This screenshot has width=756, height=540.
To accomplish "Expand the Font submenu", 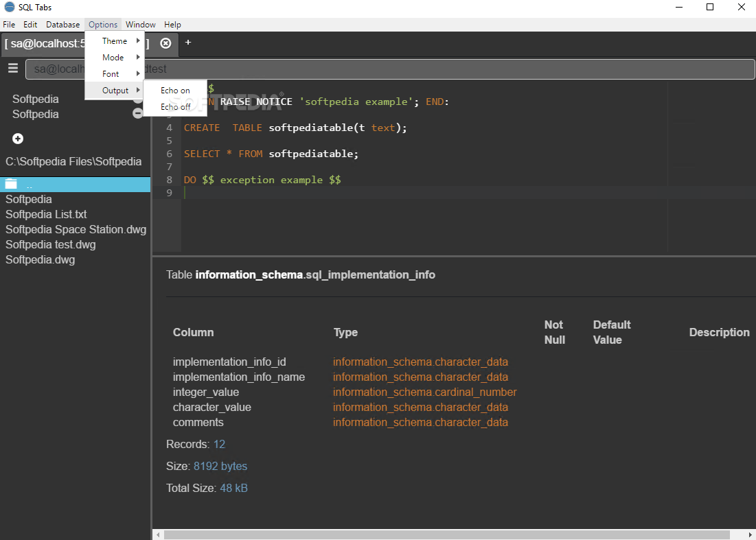I will point(114,73).
